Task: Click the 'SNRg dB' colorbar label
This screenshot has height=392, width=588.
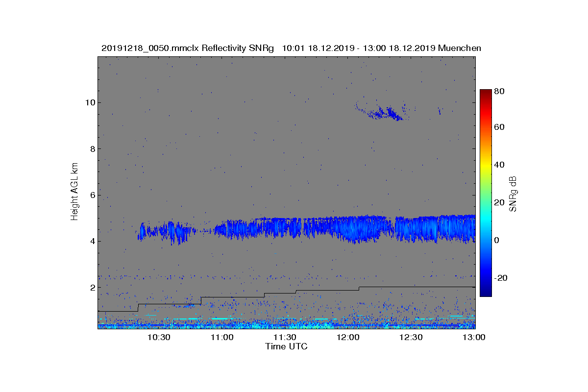Action: tap(513, 194)
